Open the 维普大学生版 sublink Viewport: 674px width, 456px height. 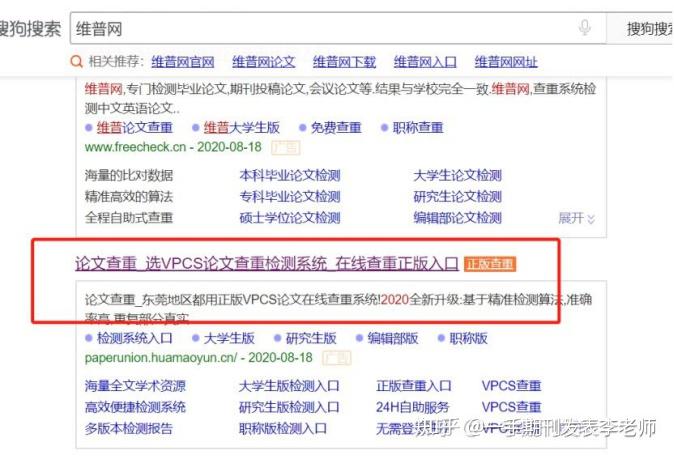242,127
